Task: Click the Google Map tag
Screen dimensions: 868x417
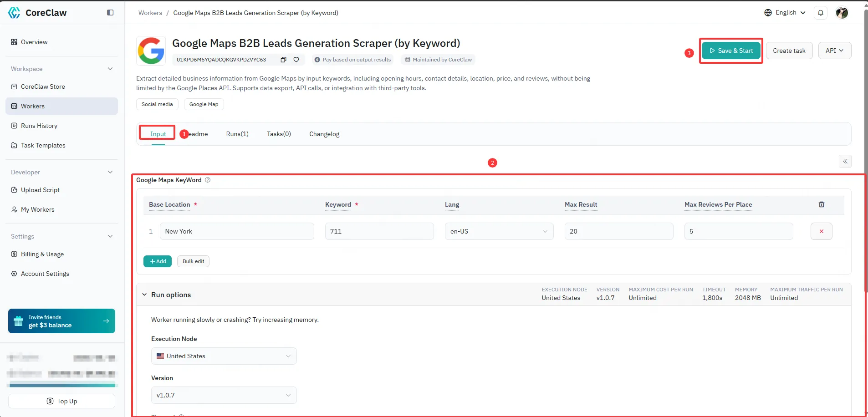Action: pyautogui.click(x=204, y=104)
